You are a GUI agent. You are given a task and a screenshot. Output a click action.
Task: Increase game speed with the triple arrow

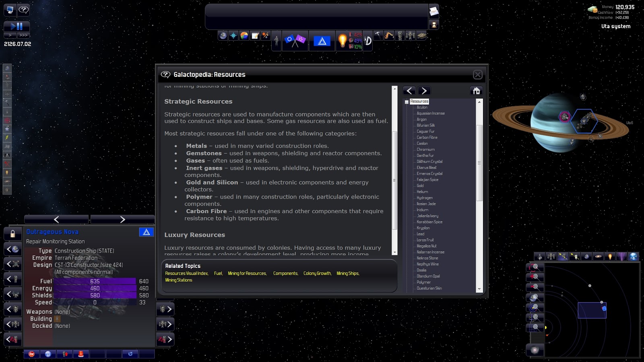click(23, 35)
